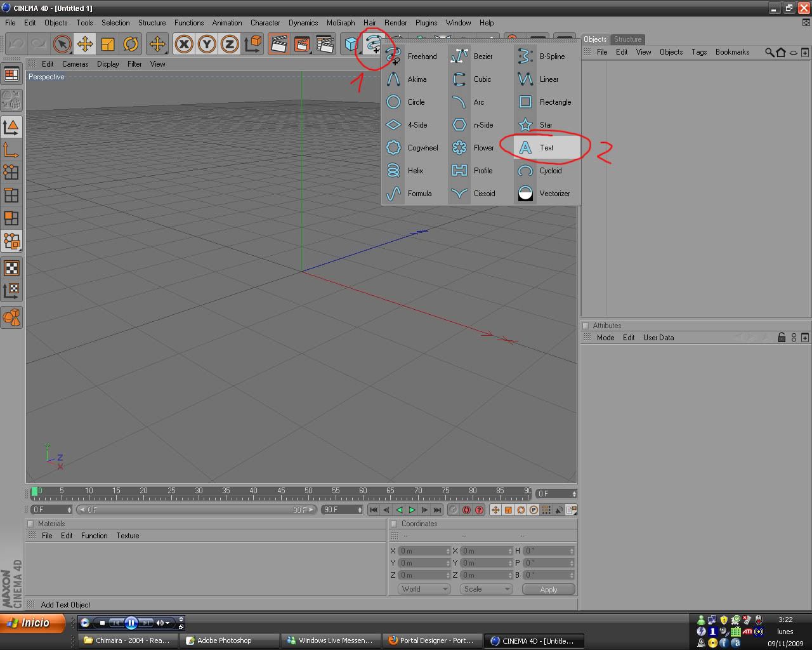Click the Apply button in Coordinates
Screen dimensions: 812x650
click(549, 589)
